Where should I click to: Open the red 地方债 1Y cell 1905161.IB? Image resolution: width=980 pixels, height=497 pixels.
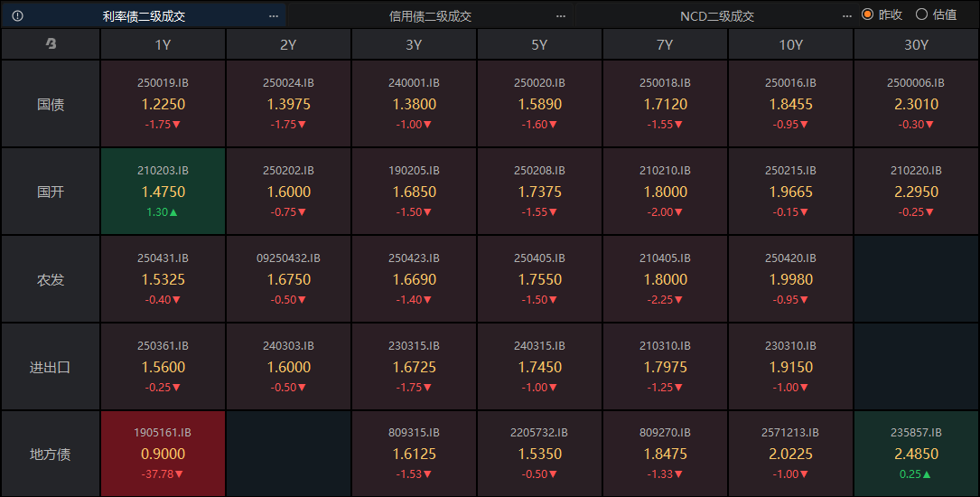pyautogui.click(x=163, y=454)
